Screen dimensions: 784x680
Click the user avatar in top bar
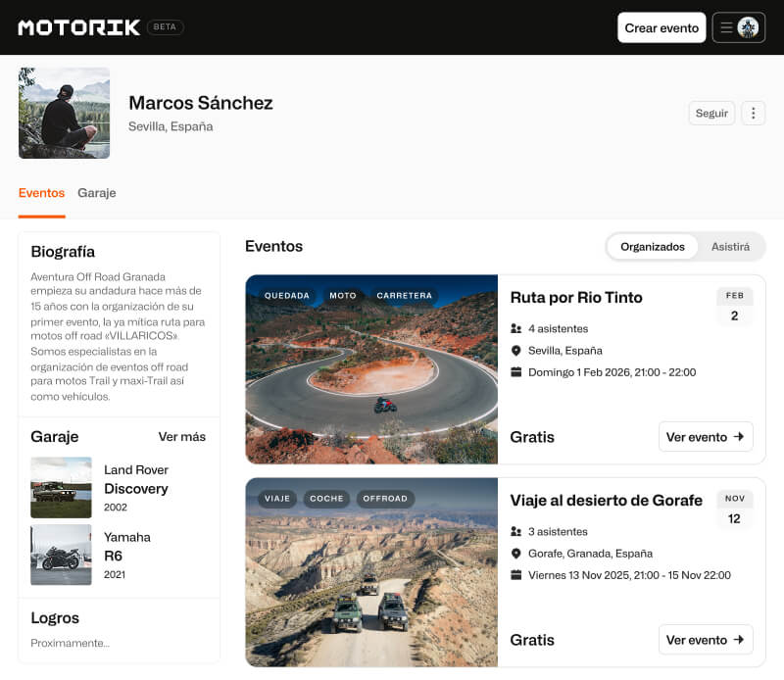(749, 27)
